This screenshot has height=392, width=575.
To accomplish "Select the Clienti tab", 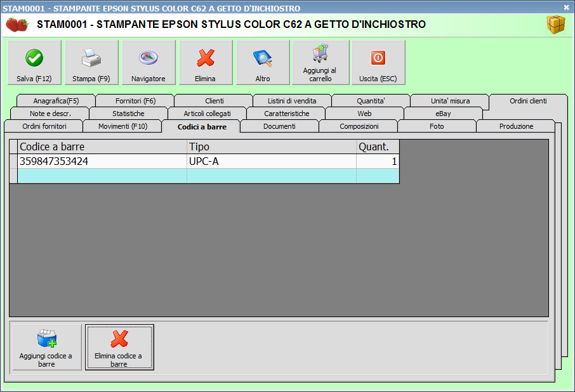I will (x=214, y=101).
